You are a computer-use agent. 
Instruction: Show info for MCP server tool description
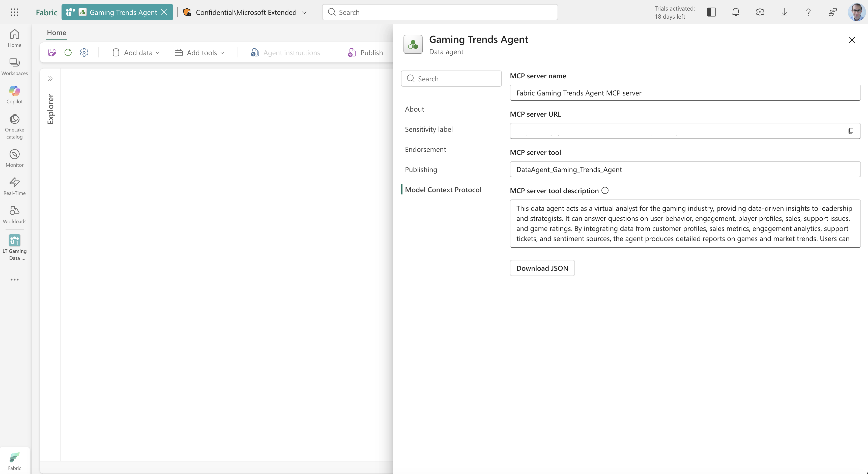605,191
